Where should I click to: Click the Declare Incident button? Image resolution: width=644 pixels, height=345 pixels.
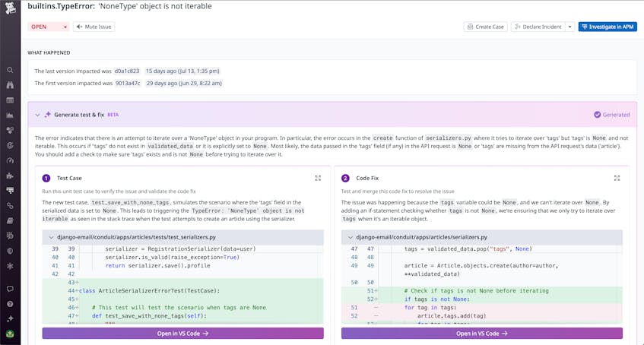[x=538, y=27]
